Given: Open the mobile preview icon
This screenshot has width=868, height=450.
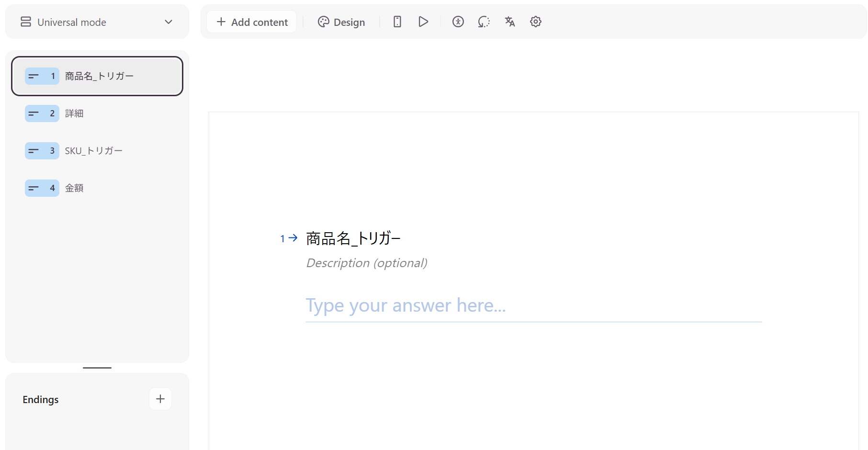Looking at the screenshot, I should click(397, 22).
